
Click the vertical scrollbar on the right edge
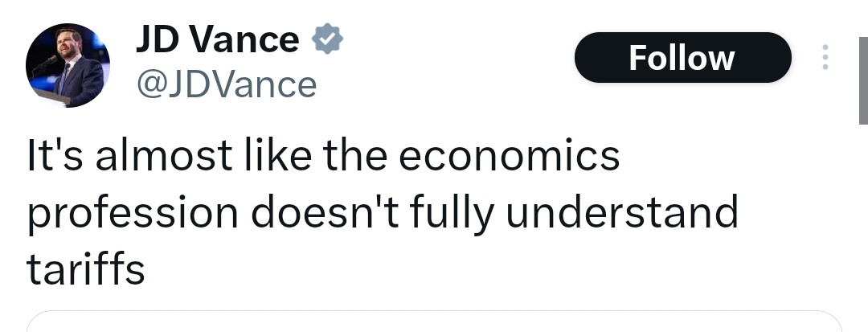(863, 80)
